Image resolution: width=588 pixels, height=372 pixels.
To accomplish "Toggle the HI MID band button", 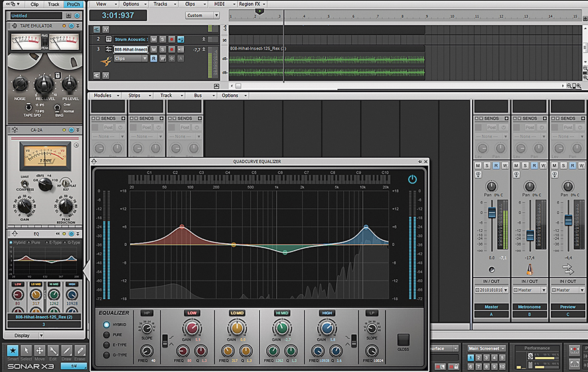I will point(282,313).
